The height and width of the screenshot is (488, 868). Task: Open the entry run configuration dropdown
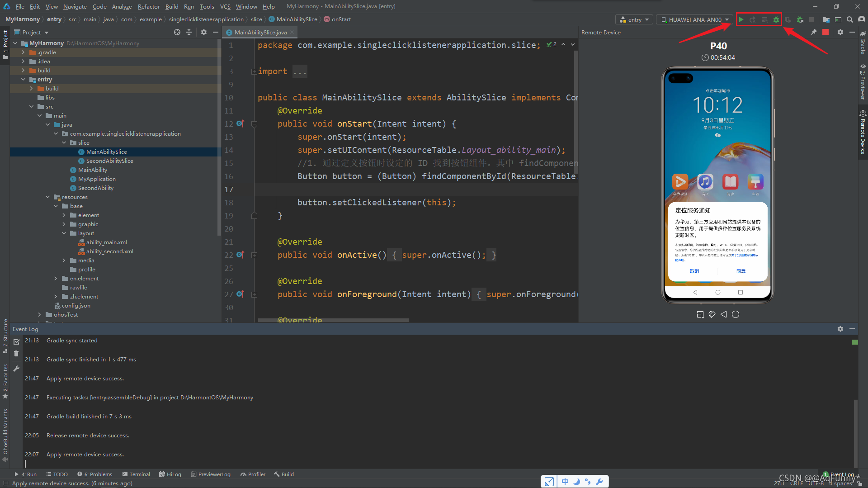(x=634, y=19)
